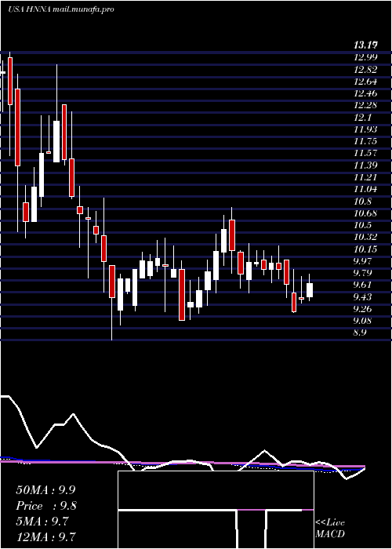Click the 12.82 price axis label

pyautogui.click(x=365, y=70)
